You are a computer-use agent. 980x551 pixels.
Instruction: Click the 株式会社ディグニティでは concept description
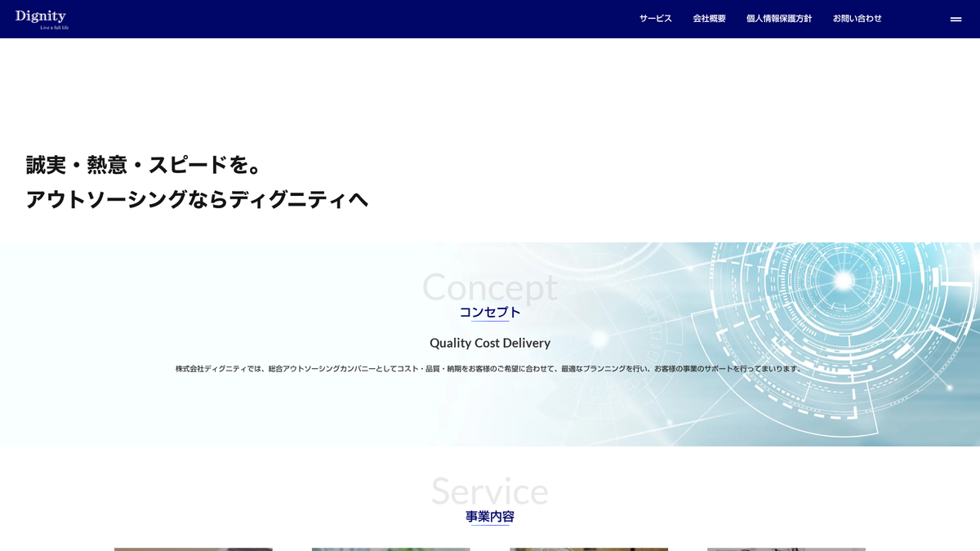pyautogui.click(x=490, y=369)
